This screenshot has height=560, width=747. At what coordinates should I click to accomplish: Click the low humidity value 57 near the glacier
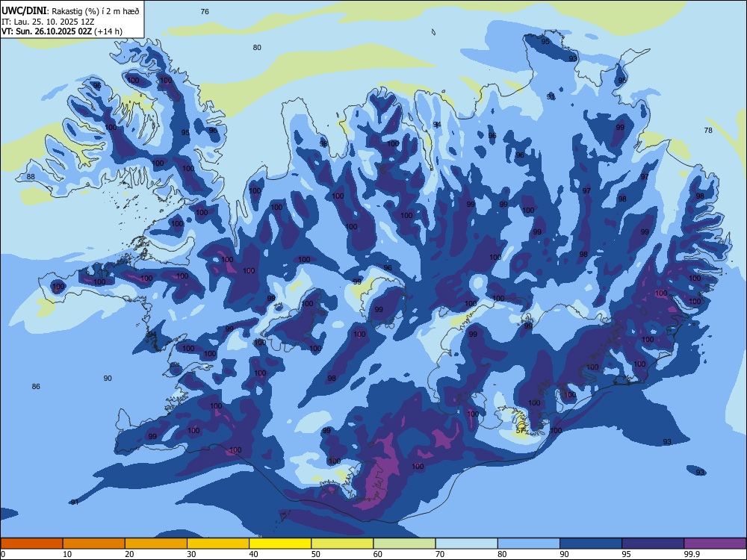pos(520,431)
